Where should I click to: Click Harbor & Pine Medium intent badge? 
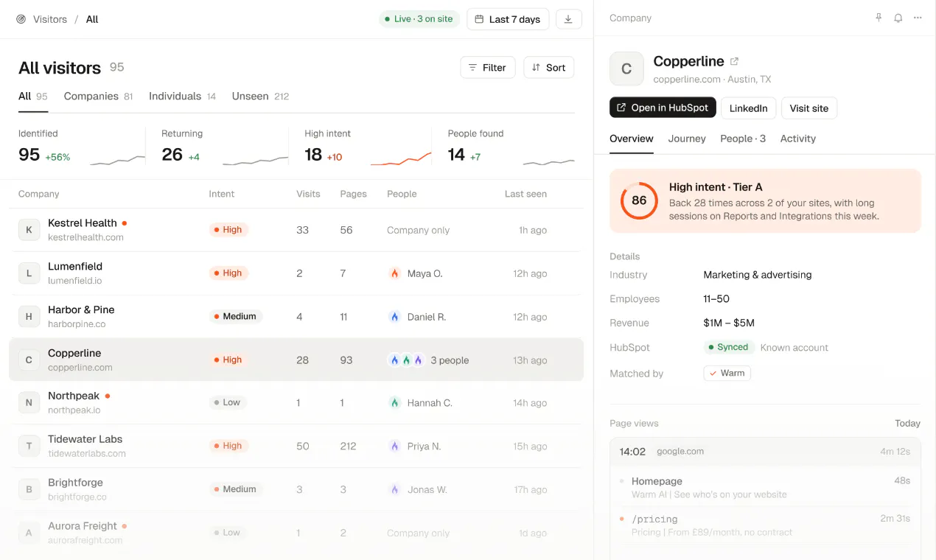(x=236, y=316)
